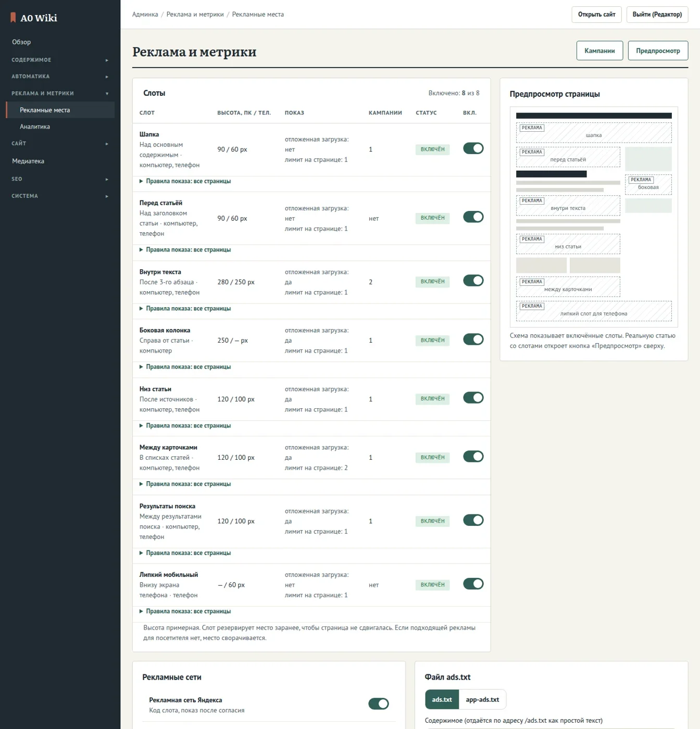Expand display rules under Внутри текста
Image resolution: width=700 pixels, height=729 pixels.
pyautogui.click(x=185, y=309)
